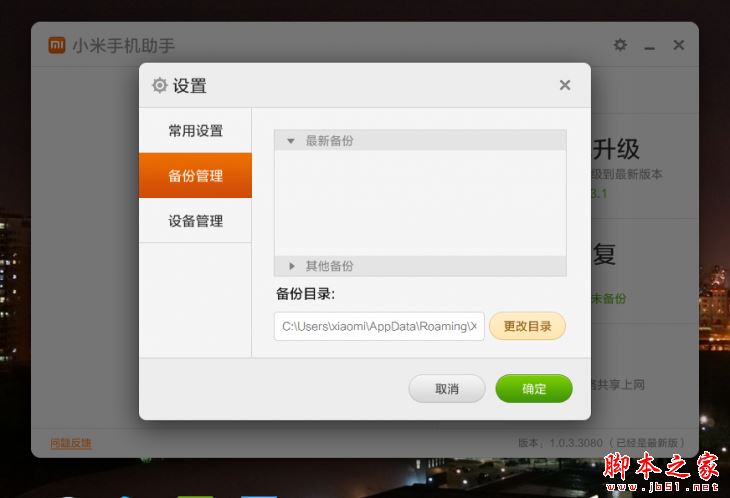Image resolution: width=730 pixels, height=498 pixels.
Task: Click the Mi logo icon
Action: coord(57,45)
